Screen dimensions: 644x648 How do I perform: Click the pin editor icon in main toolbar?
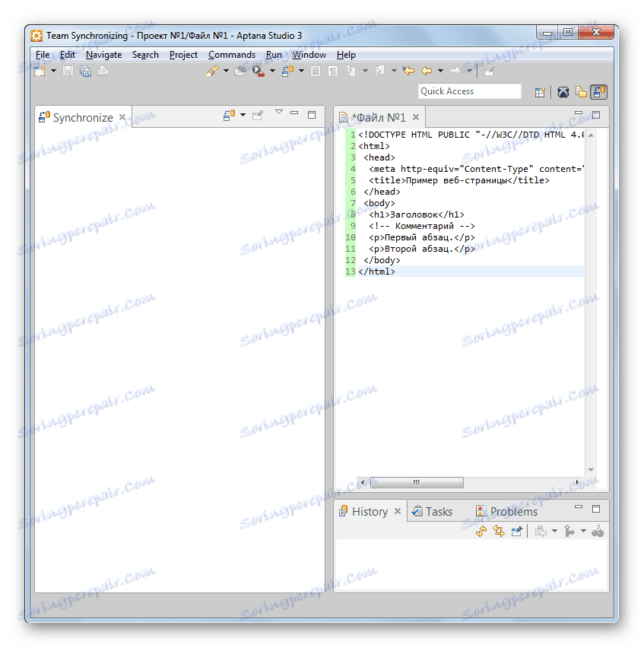coord(489,71)
